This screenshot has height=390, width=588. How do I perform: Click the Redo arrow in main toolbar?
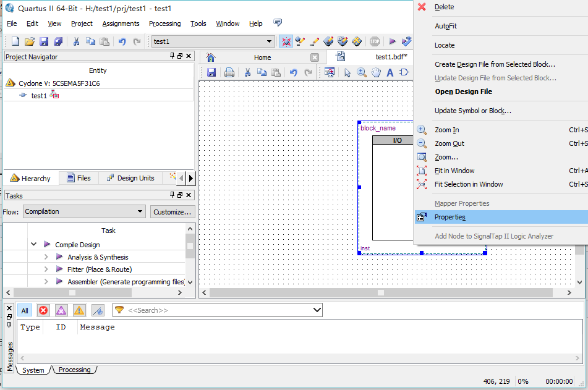tap(137, 41)
